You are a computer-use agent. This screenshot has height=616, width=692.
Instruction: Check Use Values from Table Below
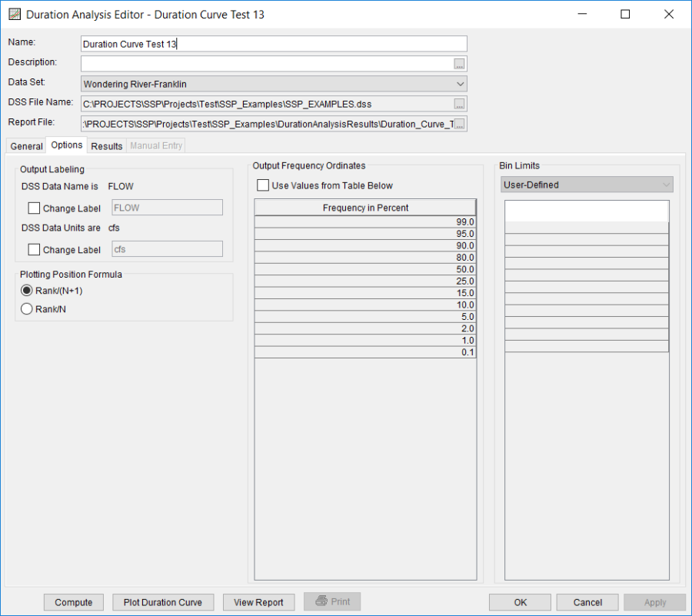pos(263,185)
